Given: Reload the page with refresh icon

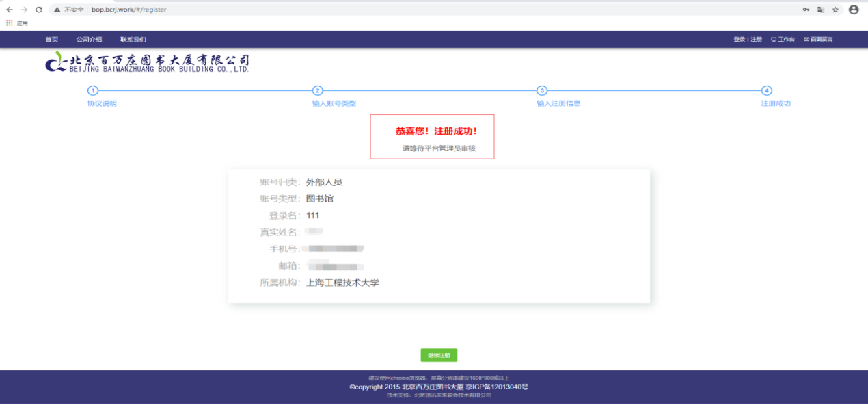Looking at the screenshot, I should click(39, 10).
